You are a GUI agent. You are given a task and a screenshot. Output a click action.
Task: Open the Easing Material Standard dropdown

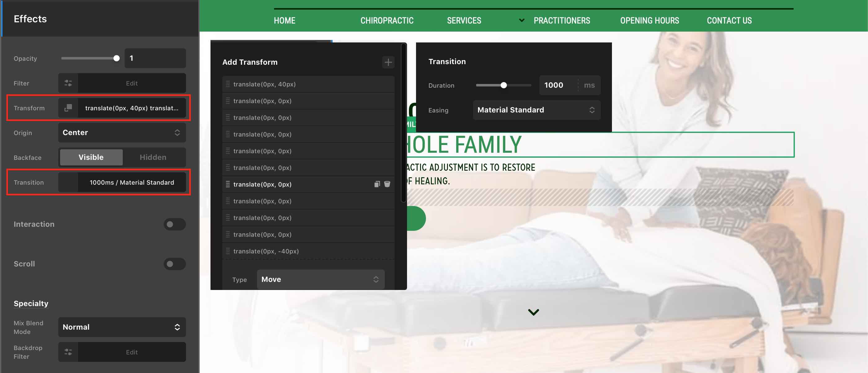tap(536, 110)
